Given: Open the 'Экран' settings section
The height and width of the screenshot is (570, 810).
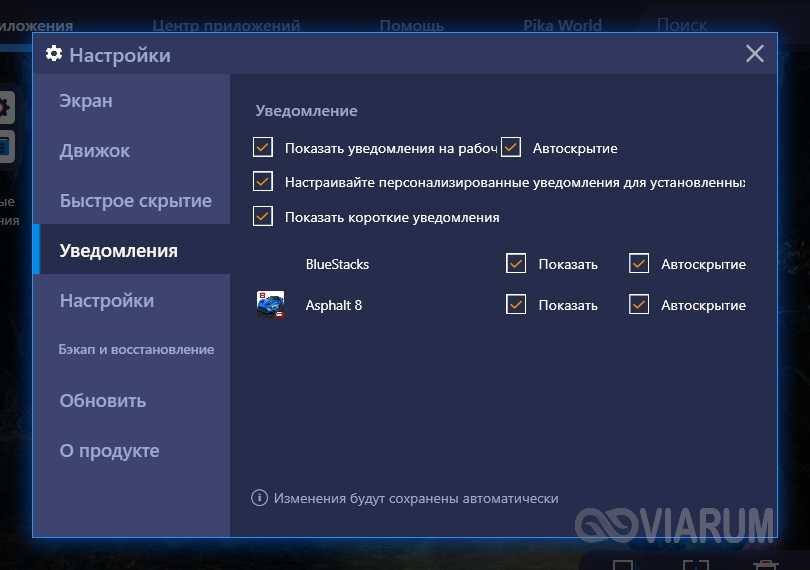Looking at the screenshot, I should click(x=86, y=101).
